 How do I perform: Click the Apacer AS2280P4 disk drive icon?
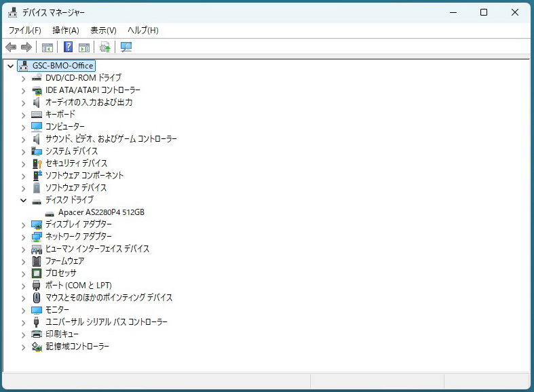click(50, 212)
